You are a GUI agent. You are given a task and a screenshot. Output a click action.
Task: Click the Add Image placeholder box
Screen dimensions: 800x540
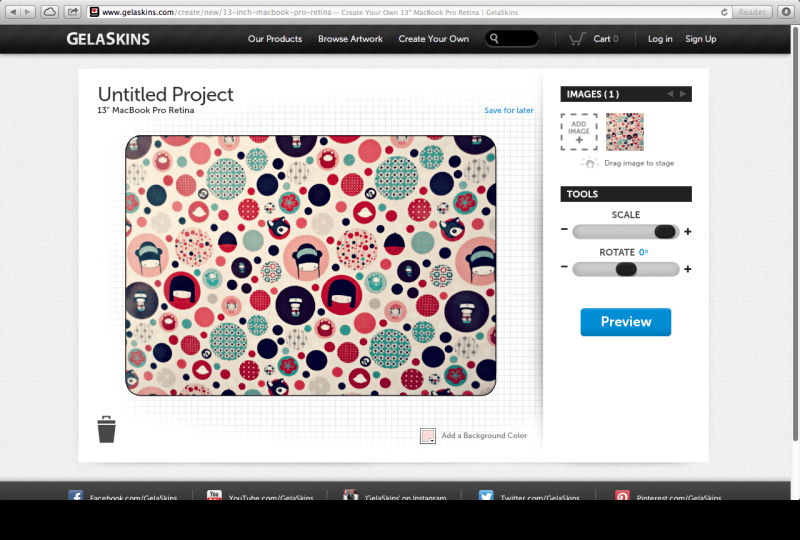click(579, 132)
